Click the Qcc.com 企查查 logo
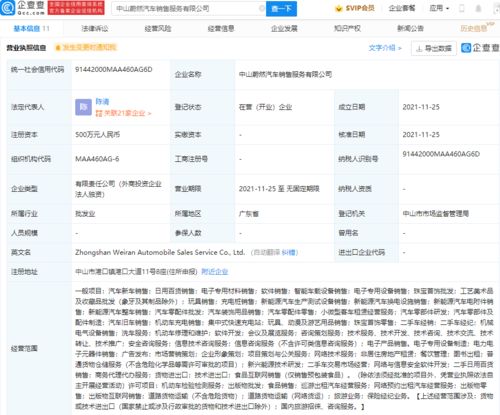500x415 pixels. 23,8
